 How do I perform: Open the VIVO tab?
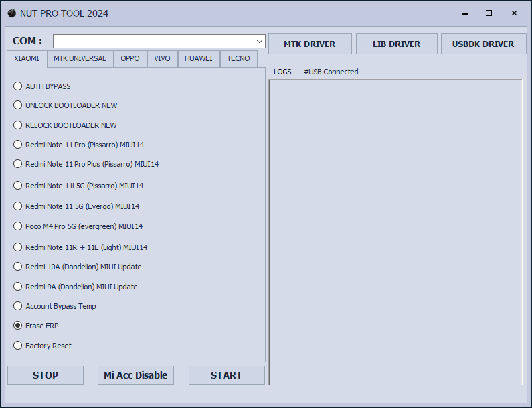[163, 58]
